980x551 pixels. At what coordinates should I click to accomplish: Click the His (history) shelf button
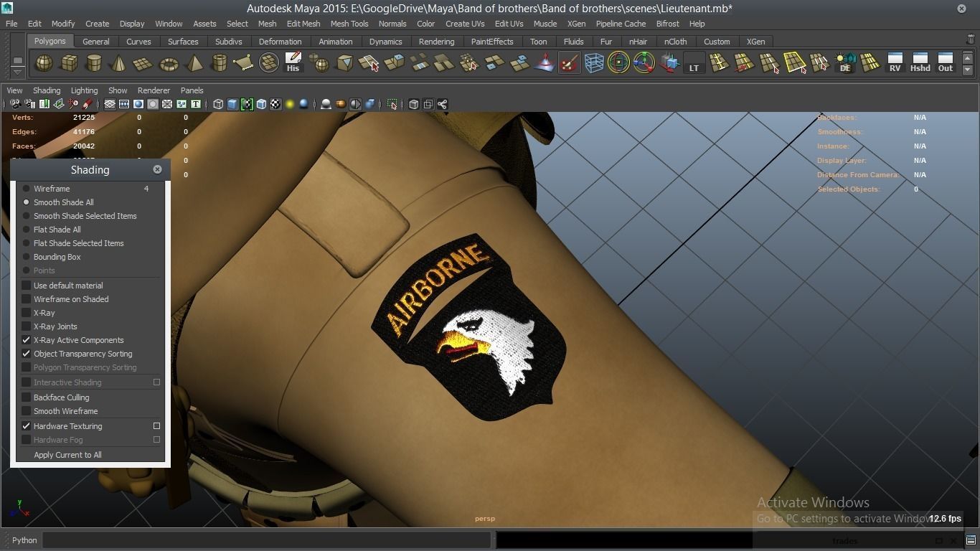(x=293, y=64)
